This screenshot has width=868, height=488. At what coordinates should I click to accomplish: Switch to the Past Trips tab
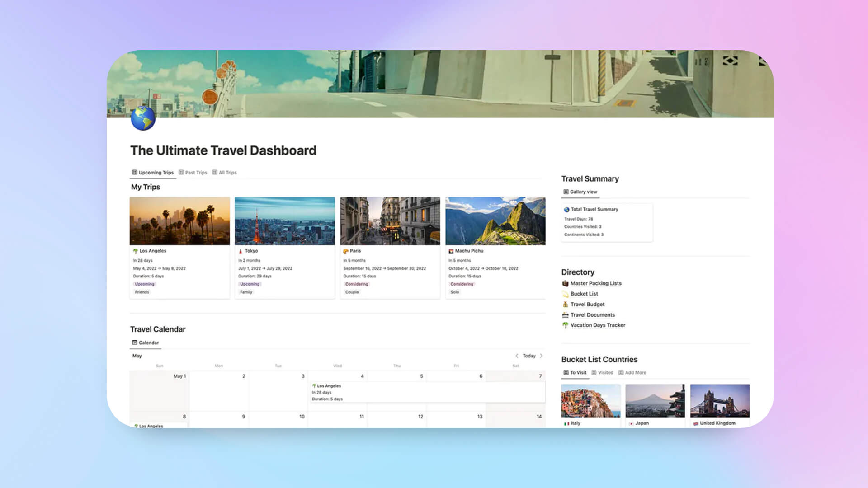pos(196,172)
